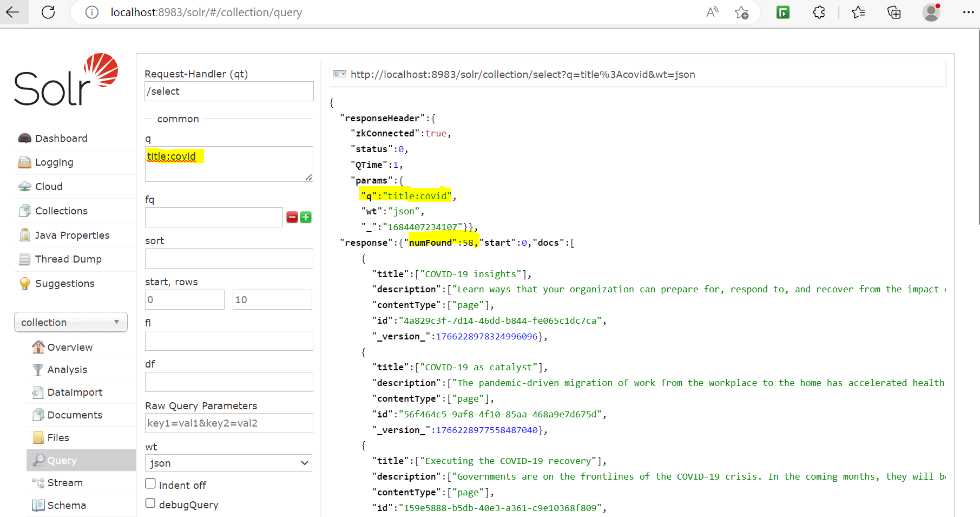Click the Collections icon in sidebar

pyautogui.click(x=25, y=211)
